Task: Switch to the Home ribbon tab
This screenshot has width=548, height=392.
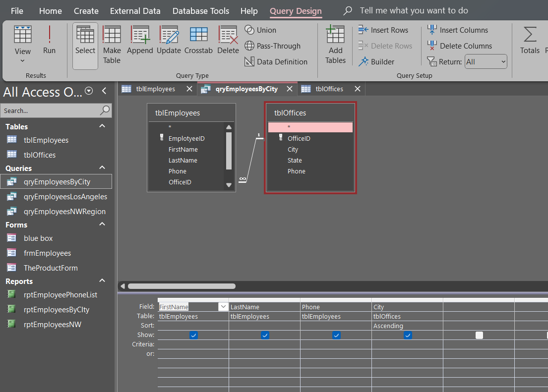Action: tap(50, 11)
